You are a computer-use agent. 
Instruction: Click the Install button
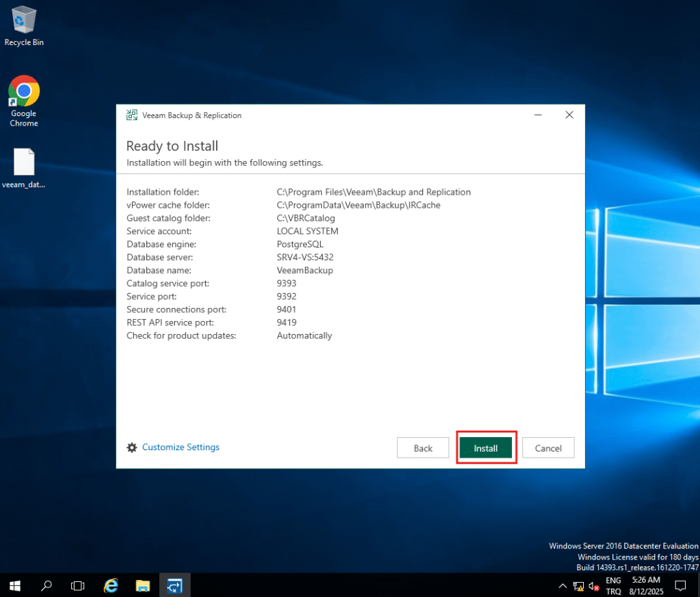[486, 448]
